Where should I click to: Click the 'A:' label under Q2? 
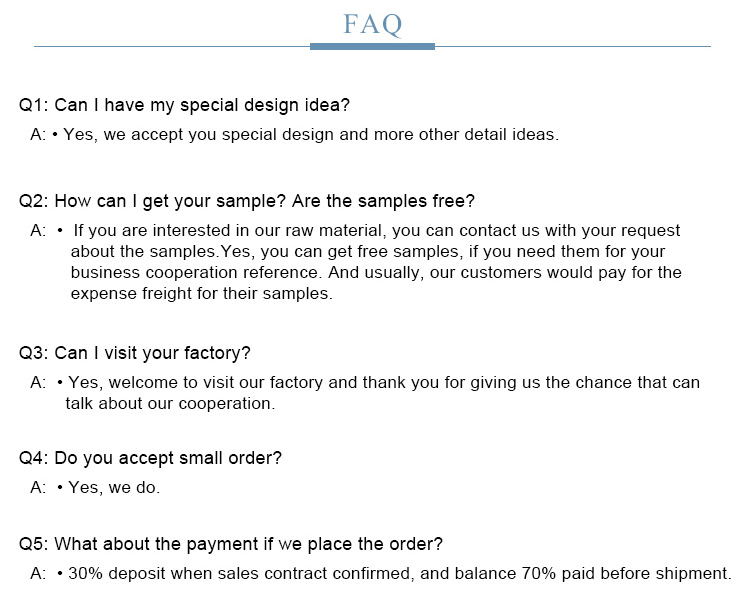point(38,230)
